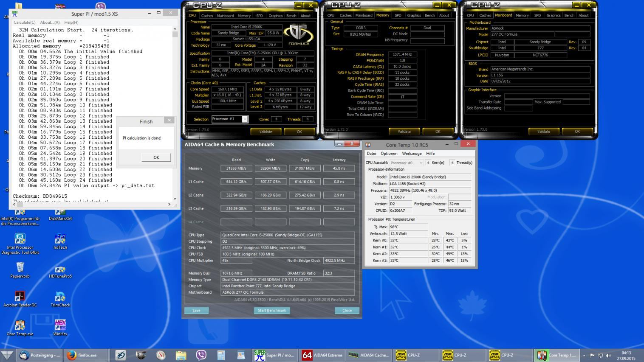This screenshot has height=362, width=644.
Task: Open the calculator taskbar icon
Action: click(221, 355)
